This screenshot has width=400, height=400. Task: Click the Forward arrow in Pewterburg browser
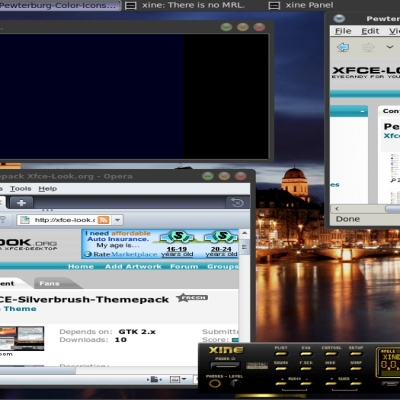pos(368,47)
